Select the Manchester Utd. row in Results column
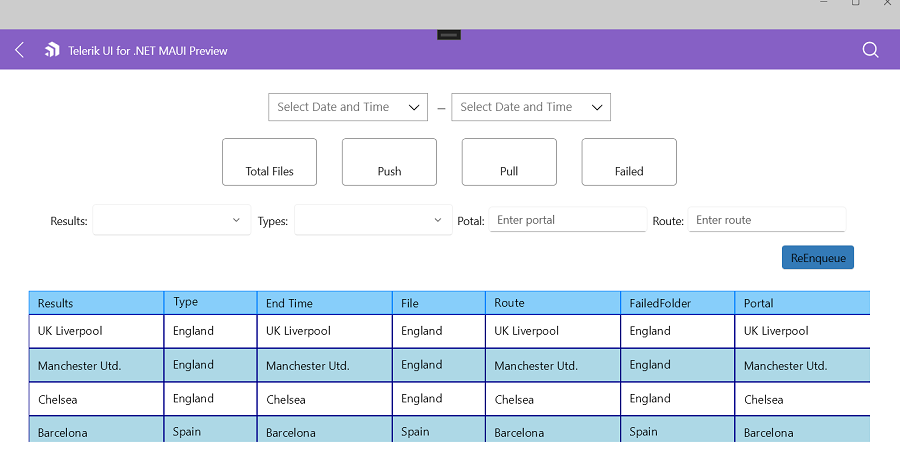 [x=80, y=366]
